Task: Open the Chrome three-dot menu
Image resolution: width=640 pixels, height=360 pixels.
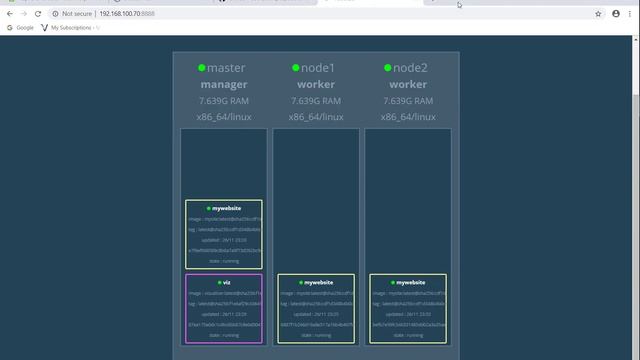Action: (630, 14)
